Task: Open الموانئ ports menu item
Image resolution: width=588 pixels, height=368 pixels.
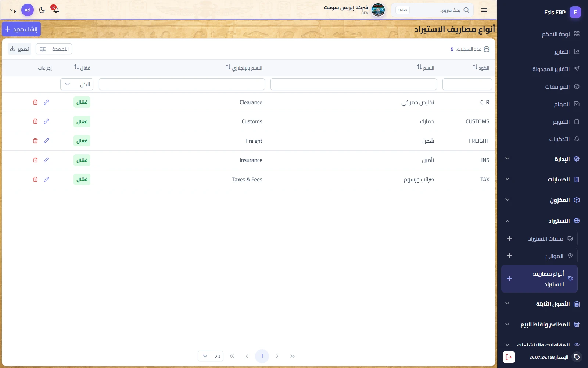Action: pos(559,256)
